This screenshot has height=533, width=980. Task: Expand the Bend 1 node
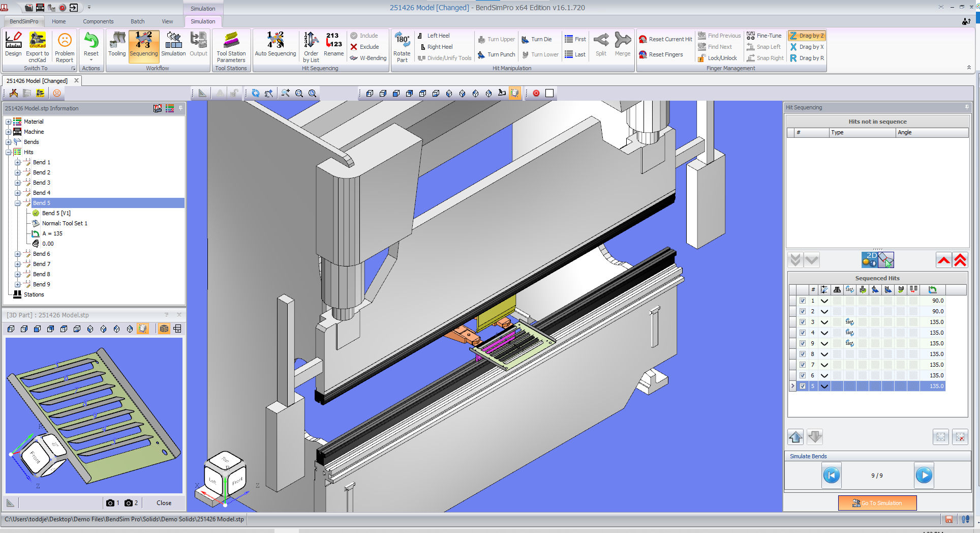[x=17, y=162]
